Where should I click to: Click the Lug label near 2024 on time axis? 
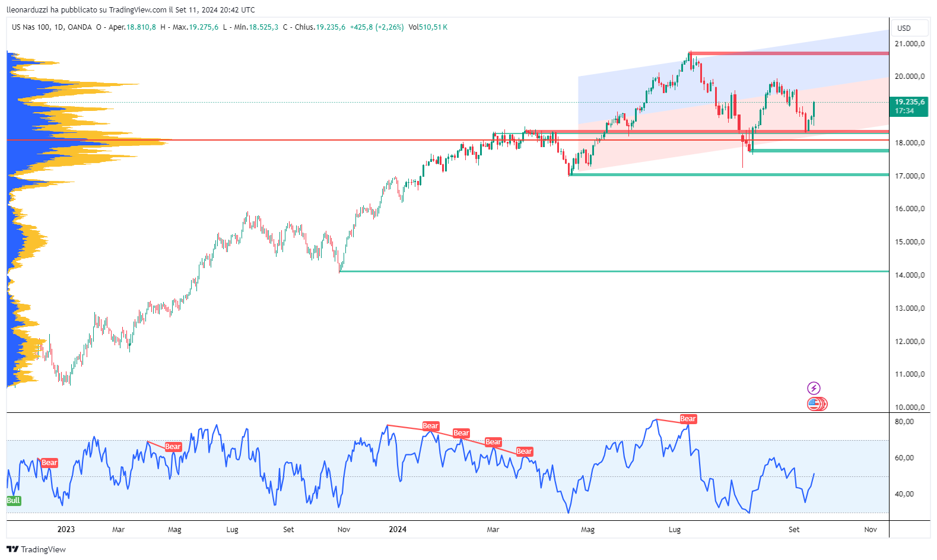675,530
